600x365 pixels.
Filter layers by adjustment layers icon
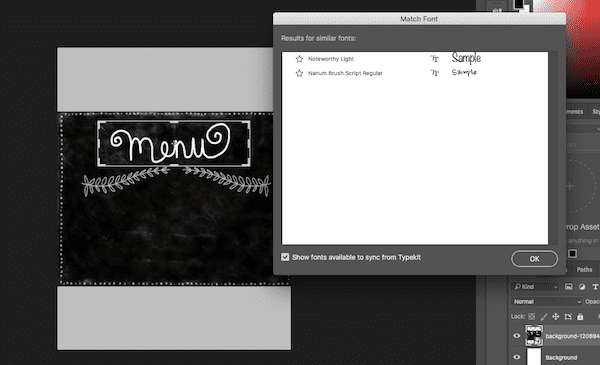(582, 287)
